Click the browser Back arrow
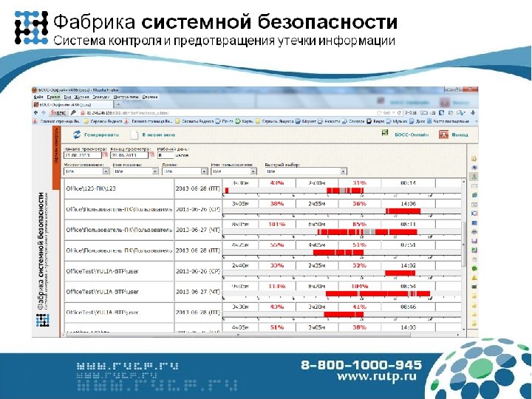Viewport: 532px width, 399px height. [x=36, y=112]
